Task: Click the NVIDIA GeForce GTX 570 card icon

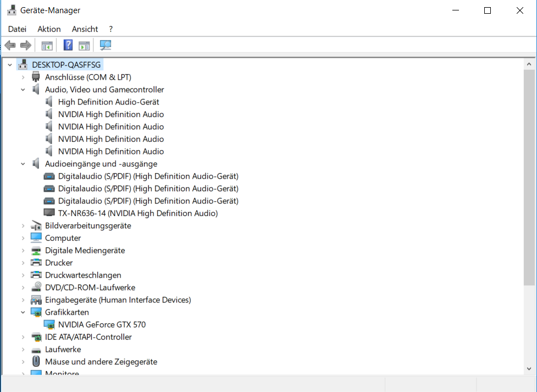Action: point(49,324)
